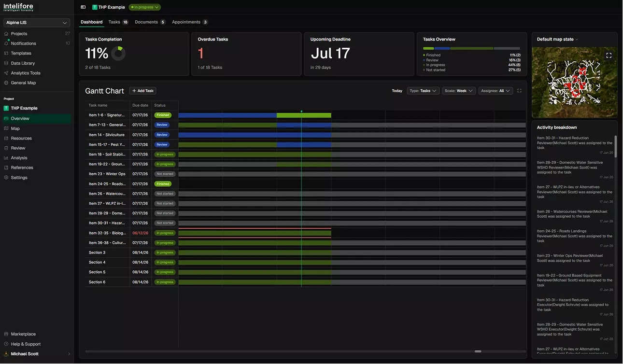Open the Resources icon
This screenshot has width=623, height=364.
coord(6,138)
